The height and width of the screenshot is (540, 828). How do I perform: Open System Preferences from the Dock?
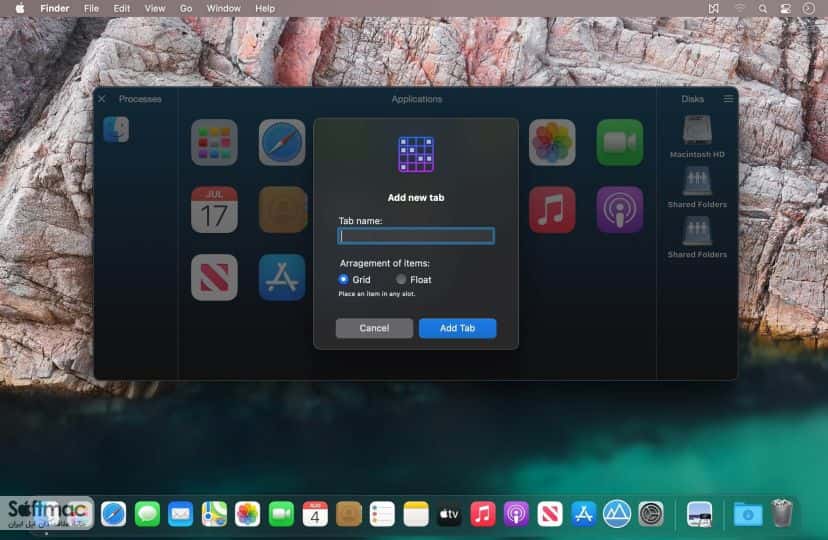tap(651, 514)
